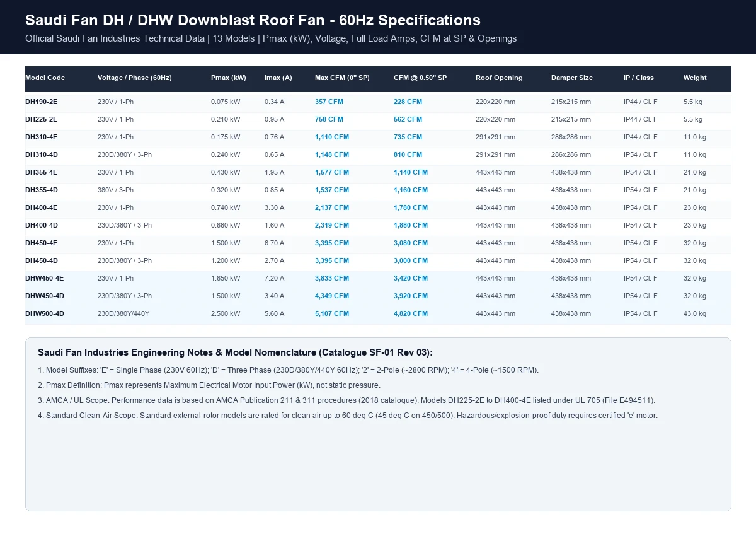Click the 7.20 A current value
This screenshot has width=756, height=536.
274,278
